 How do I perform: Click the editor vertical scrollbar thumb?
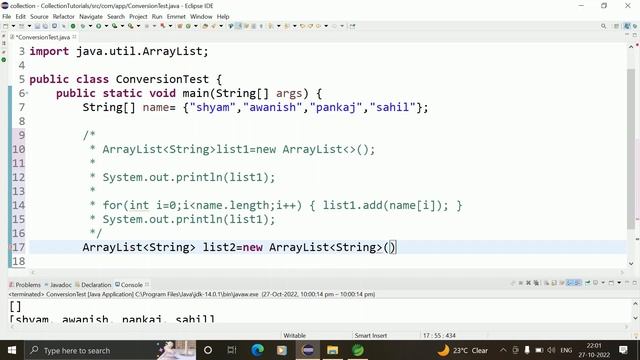pos(631,149)
